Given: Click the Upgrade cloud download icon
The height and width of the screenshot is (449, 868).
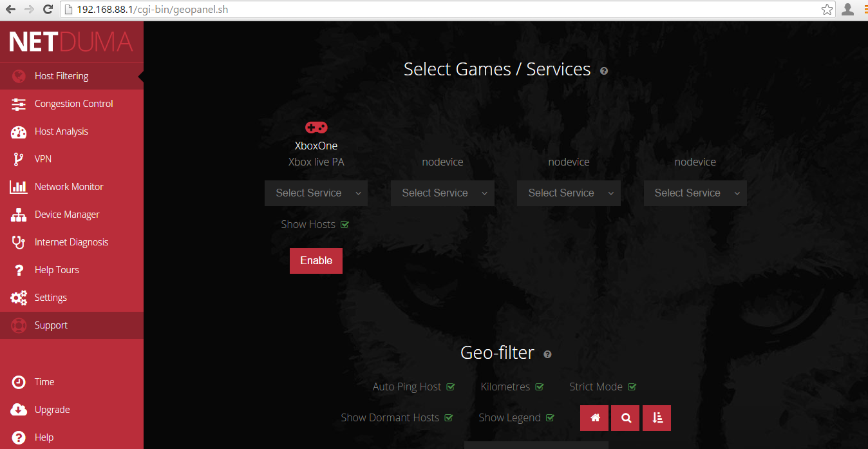Looking at the screenshot, I should (19, 410).
